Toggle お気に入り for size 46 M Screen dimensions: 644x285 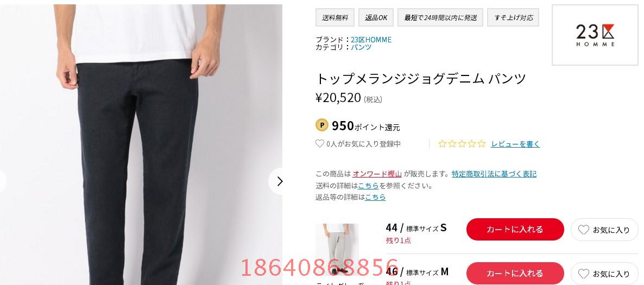pyautogui.click(x=604, y=274)
